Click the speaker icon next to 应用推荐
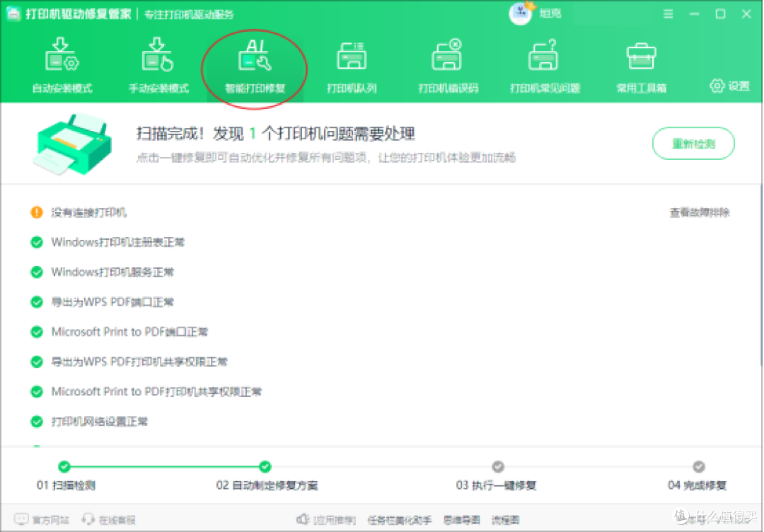764x532 pixels. [303, 519]
